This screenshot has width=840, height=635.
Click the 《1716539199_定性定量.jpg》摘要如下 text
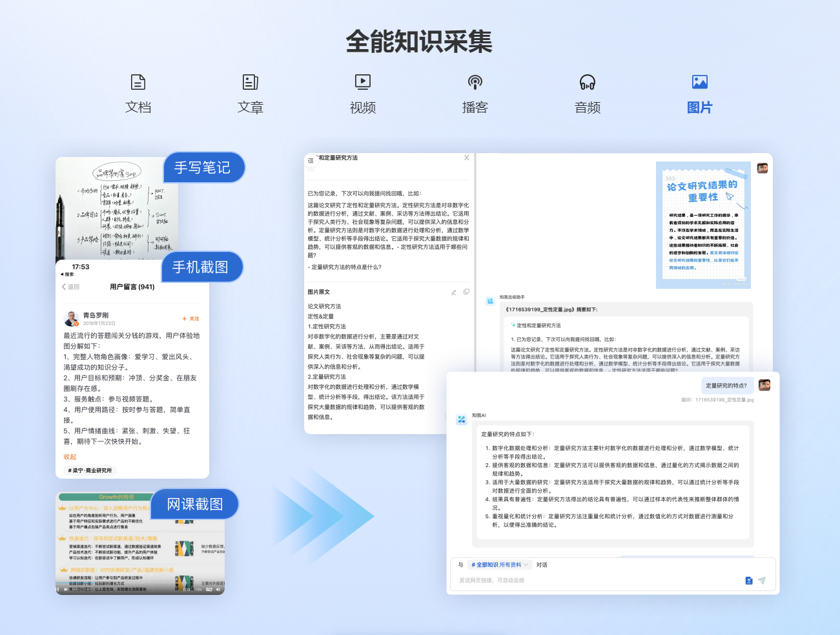pyautogui.click(x=551, y=309)
